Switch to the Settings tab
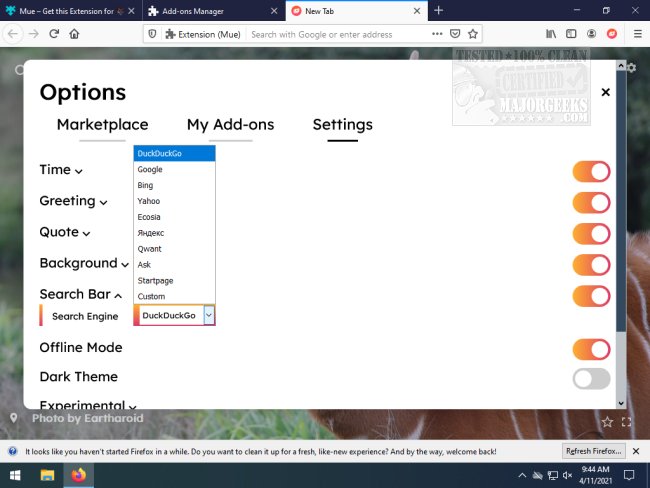Image resolution: width=650 pixels, height=488 pixels. (342, 124)
